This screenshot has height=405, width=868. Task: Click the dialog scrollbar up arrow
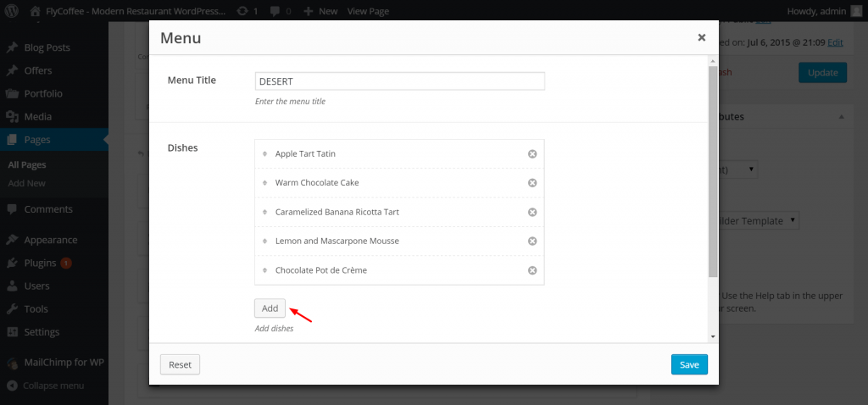(x=713, y=61)
